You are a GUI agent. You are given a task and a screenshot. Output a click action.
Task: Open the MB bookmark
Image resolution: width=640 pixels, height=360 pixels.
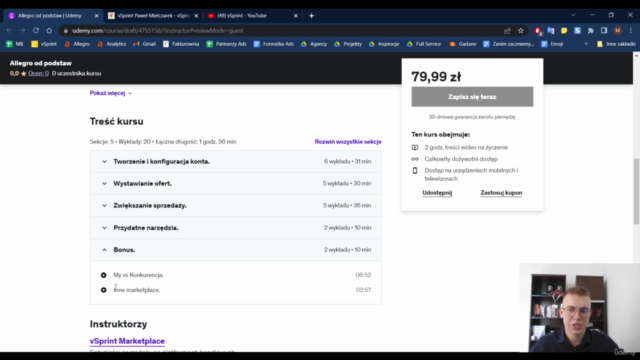point(15,44)
